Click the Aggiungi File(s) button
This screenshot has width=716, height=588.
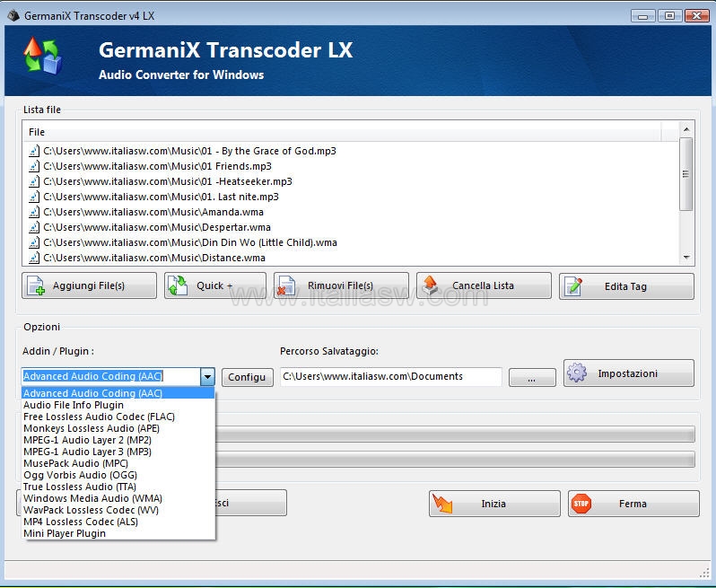(89, 285)
